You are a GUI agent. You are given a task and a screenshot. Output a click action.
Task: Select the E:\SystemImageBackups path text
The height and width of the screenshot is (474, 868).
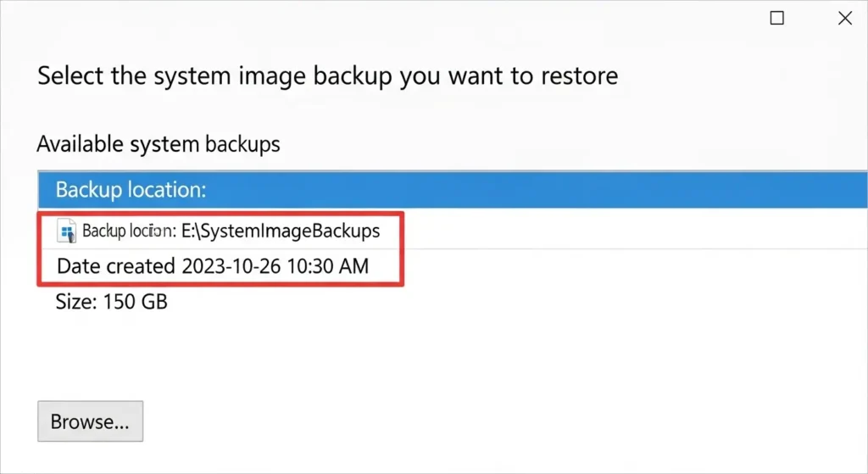point(281,231)
